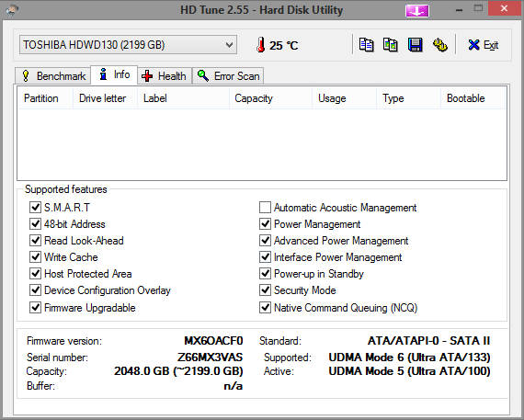Viewport: 524px width, 420px height.
Task: Toggle the Write Cache checkbox
Action: point(35,257)
